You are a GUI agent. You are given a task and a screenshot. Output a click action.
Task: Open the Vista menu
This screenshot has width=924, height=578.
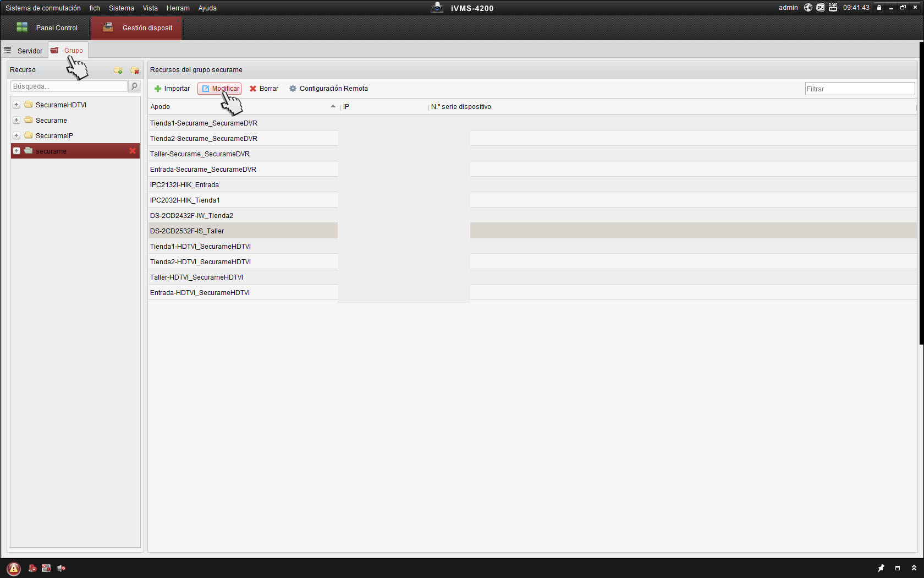(150, 8)
